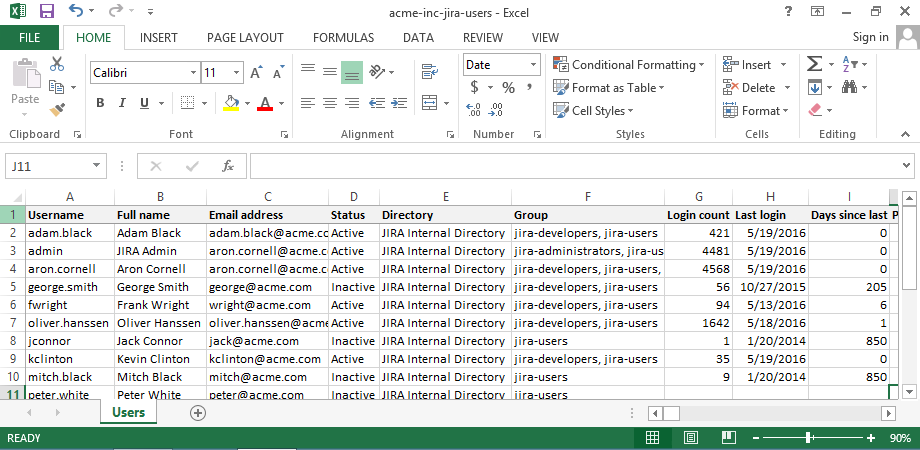
Task: Center text horizontally
Action: pos(330,103)
